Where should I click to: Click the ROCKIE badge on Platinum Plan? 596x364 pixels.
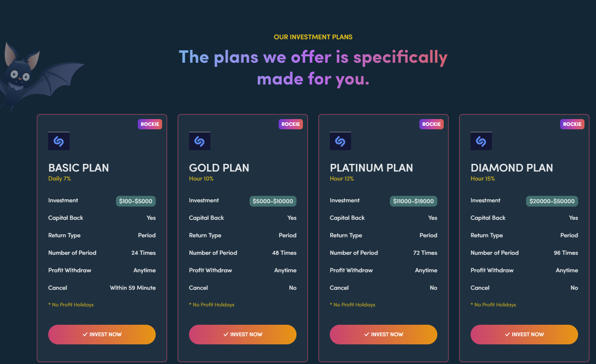click(x=431, y=124)
